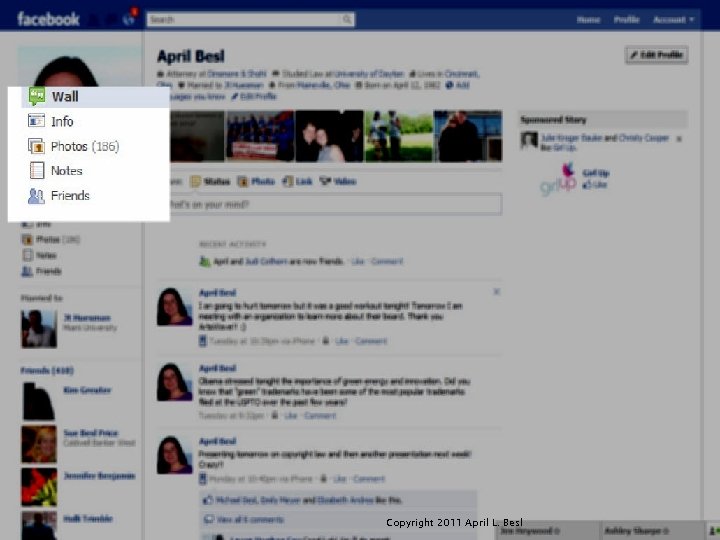The height and width of the screenshot is (540, 720).
Task: Like the Obama green energy post
Action: click(291, 416)
